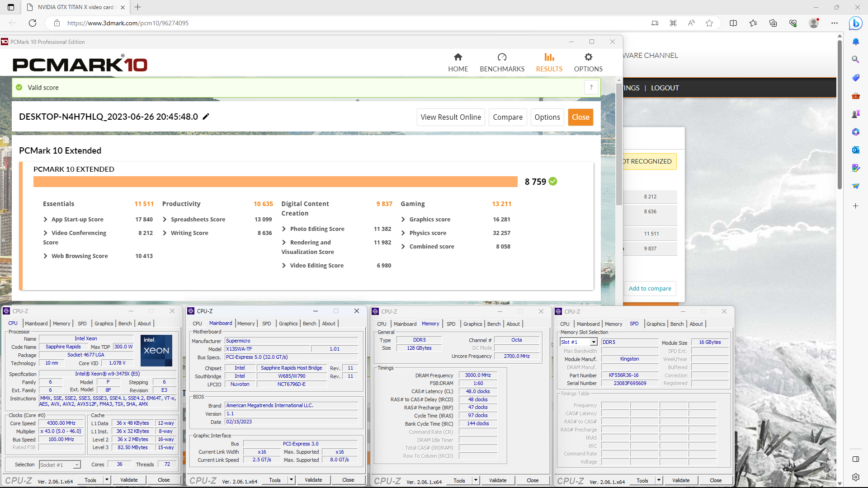Open browser profile avatar
The height and width of the screenshot is (488, 868).
pyautogui.click(x=814, y=23)
